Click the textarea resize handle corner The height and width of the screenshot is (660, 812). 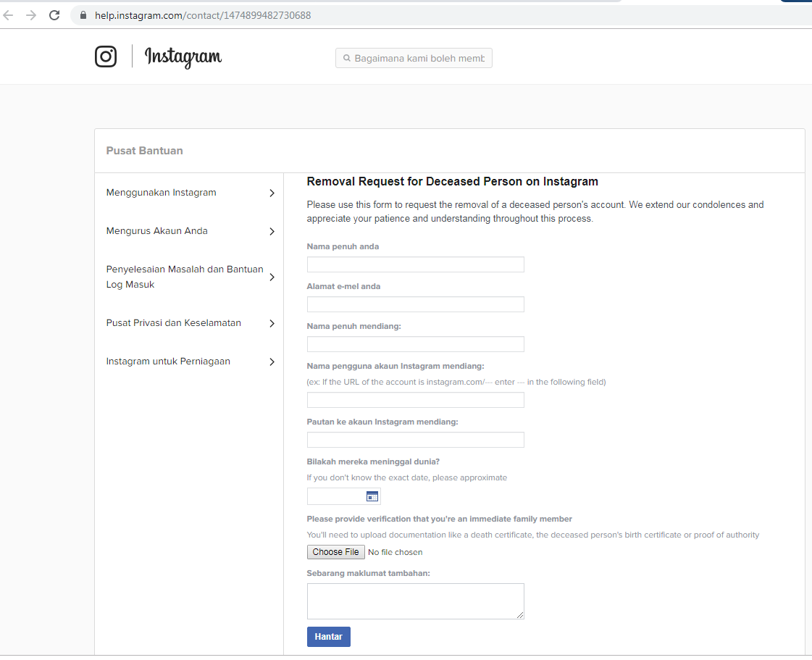520,616
